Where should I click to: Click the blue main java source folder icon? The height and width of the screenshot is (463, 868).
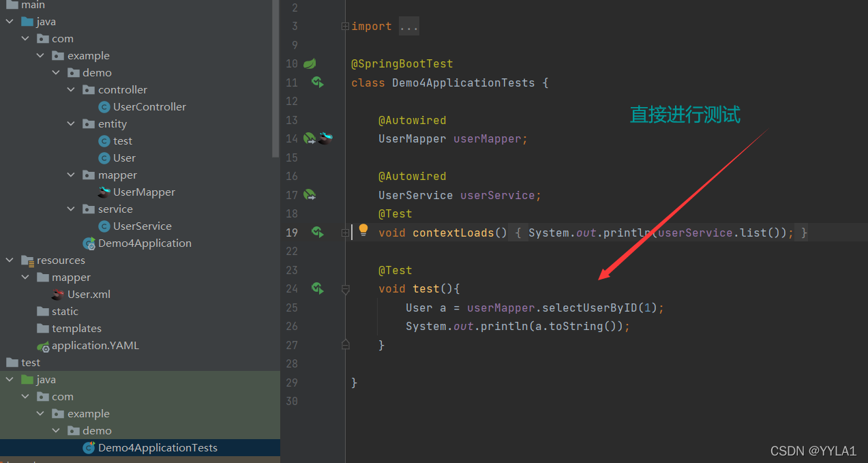(27, 22)
